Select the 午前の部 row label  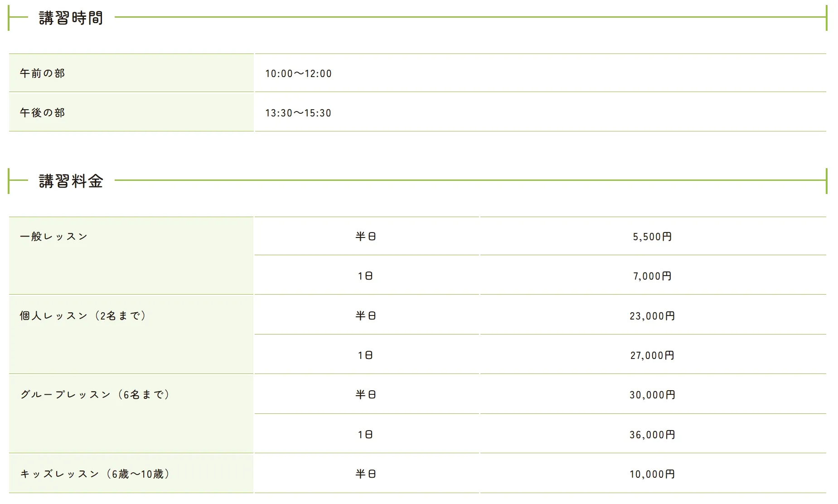pos(42,73)
